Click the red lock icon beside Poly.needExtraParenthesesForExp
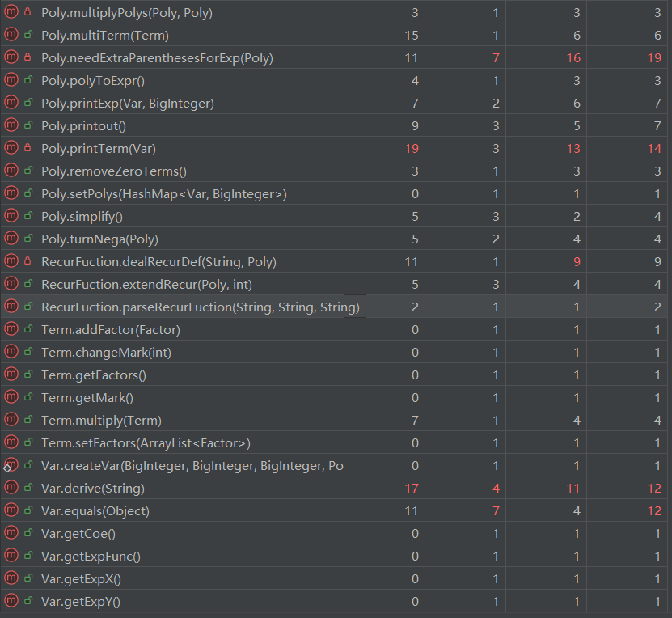672x618 pixels. 27,57
